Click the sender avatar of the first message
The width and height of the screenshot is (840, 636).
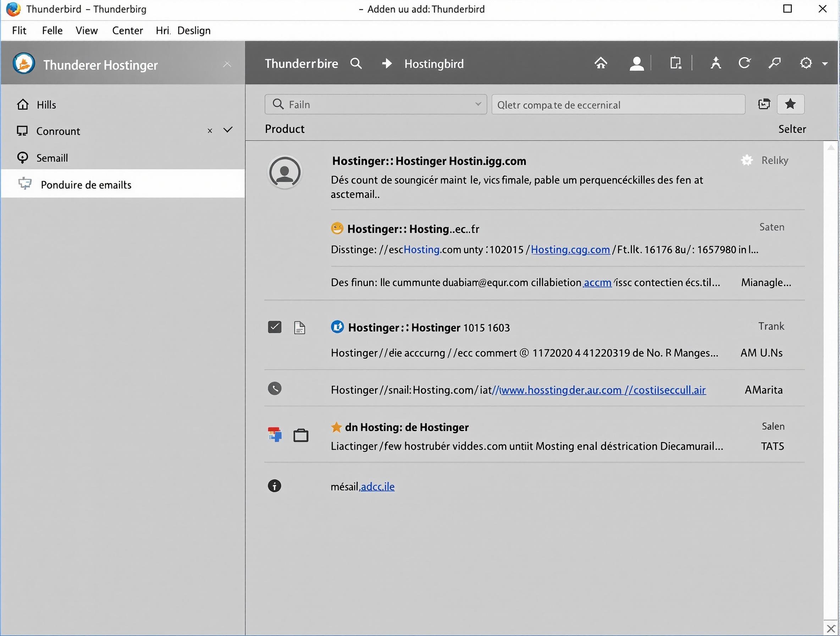[x=285, y=172]
